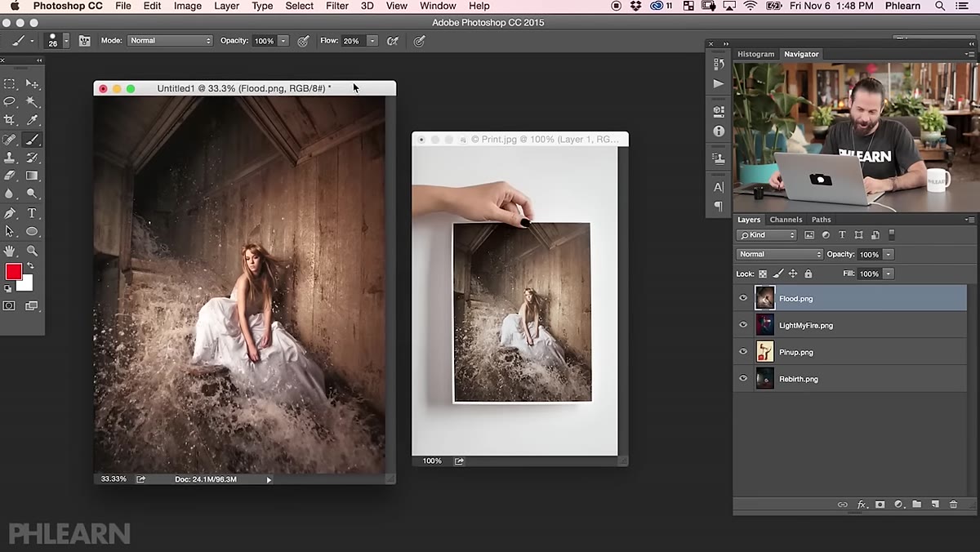
Task: Click the Delete layer trash icon
Action: 953,505
